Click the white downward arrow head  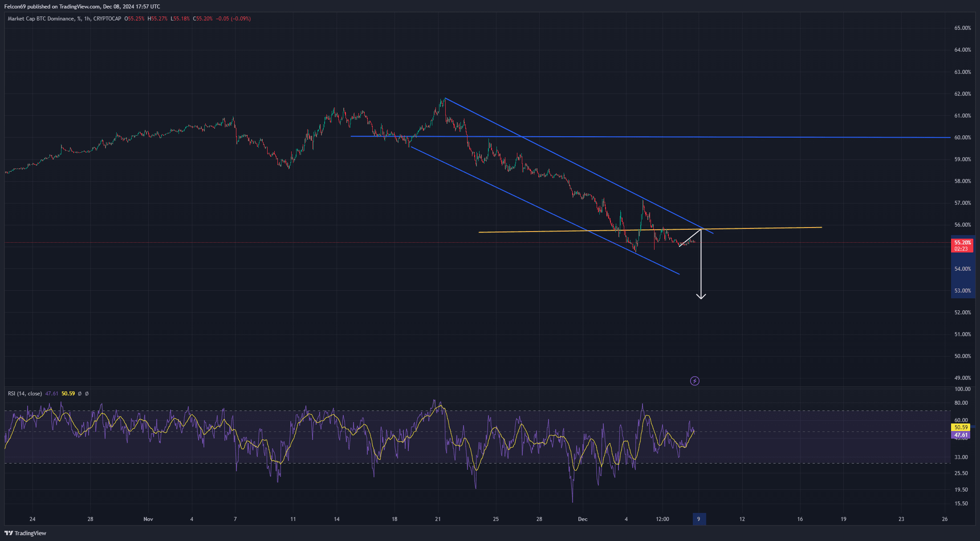701,296
